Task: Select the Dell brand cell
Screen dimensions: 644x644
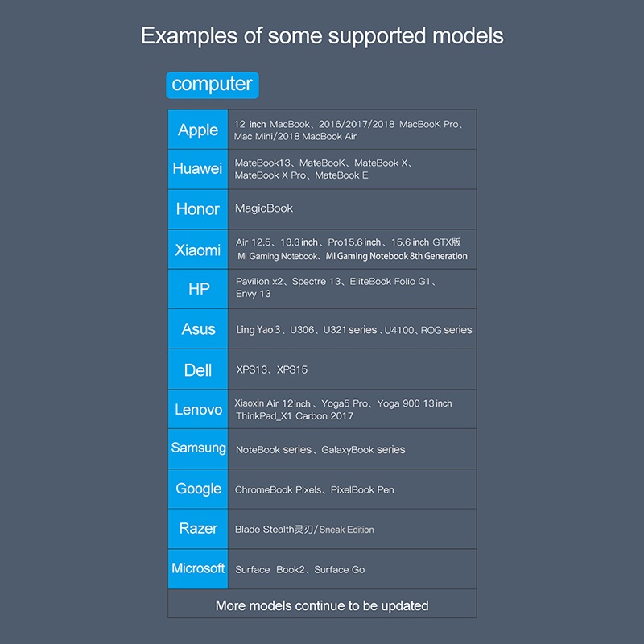Action: click(198, 369)
